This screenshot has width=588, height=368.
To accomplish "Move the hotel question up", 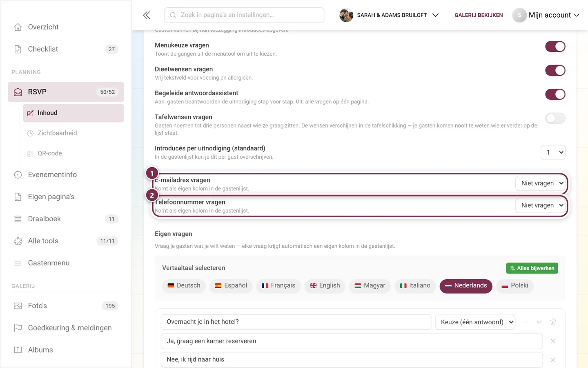I will [526, 322].
